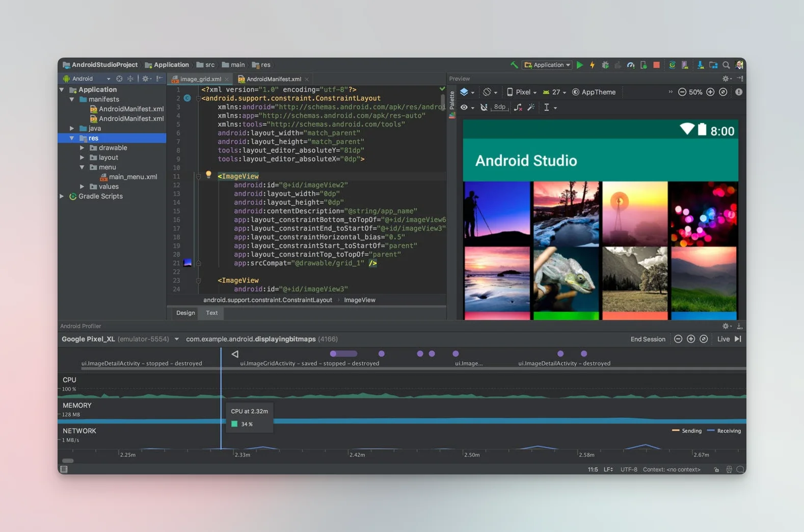The width and height of the screenshot is (804, 532).
Task: Toggle the layout view options eye icon
Action: coord(464,107)
